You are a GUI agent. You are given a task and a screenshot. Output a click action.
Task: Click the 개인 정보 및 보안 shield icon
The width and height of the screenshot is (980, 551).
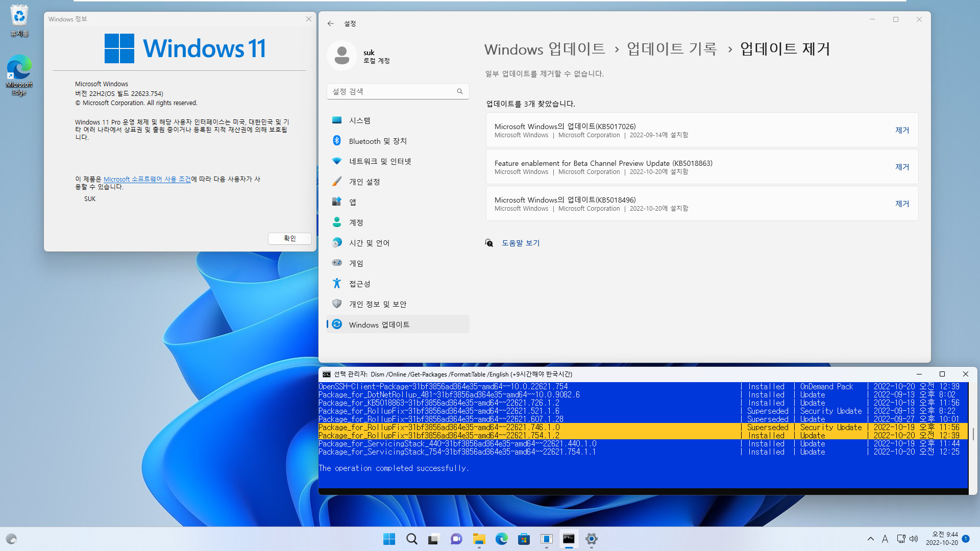337,304
